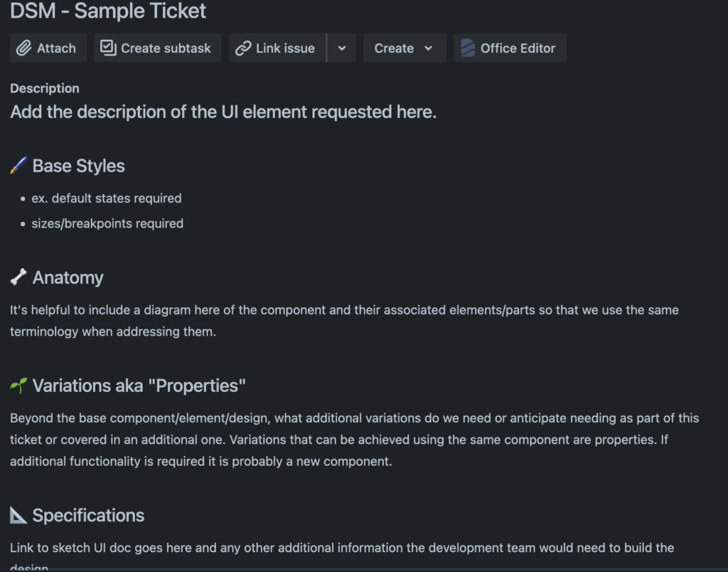Click the ticket title DSM - Sample Ticket
Viewport: 728px width, 572px height.
[108, 11]
